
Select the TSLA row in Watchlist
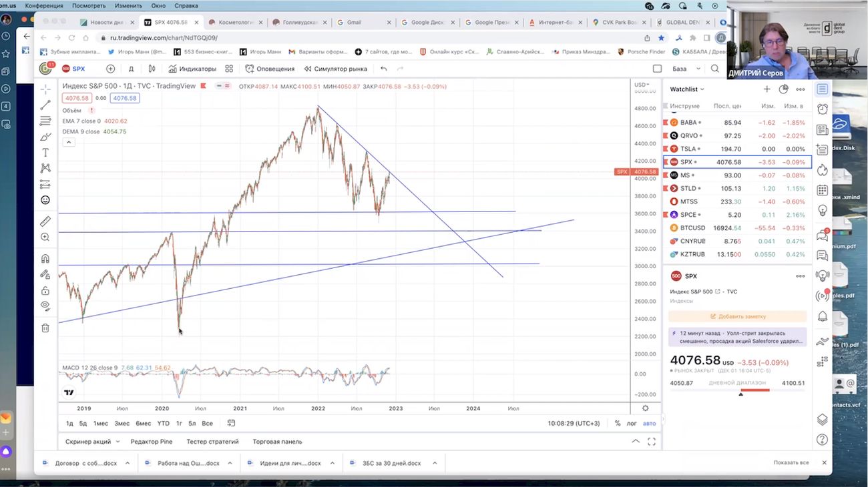pyautogui.click(x=737, y=149)
